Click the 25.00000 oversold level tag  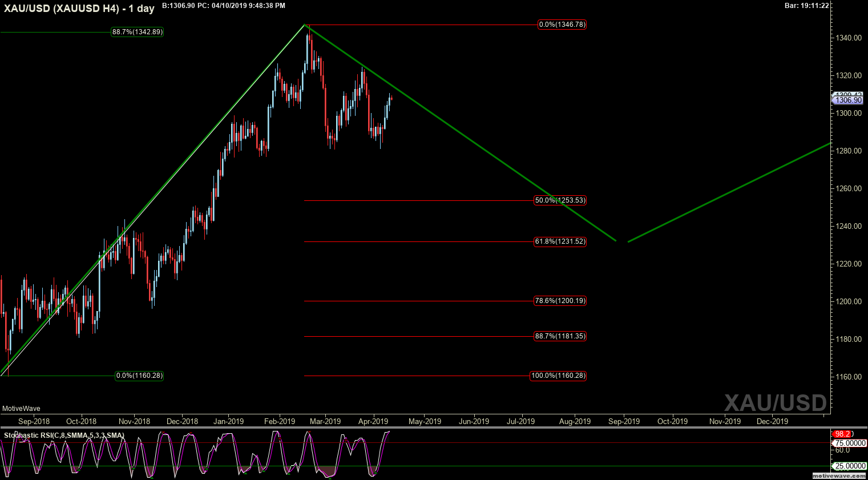850,466
